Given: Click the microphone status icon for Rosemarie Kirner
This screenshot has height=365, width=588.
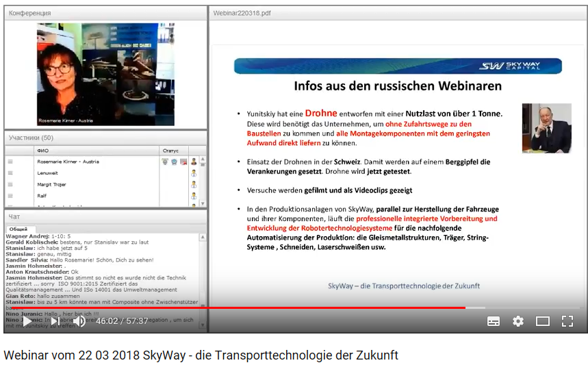Looking at the screenshot, I should pos(164,162).
